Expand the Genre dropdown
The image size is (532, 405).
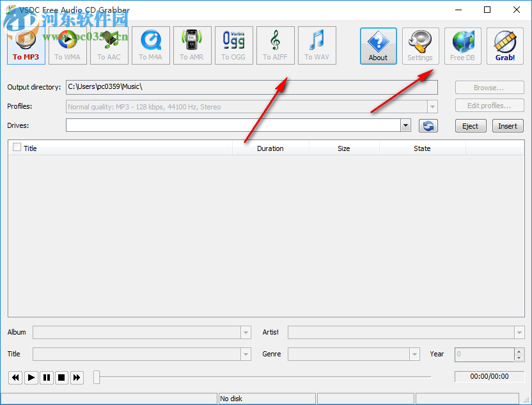click(416, 354)
